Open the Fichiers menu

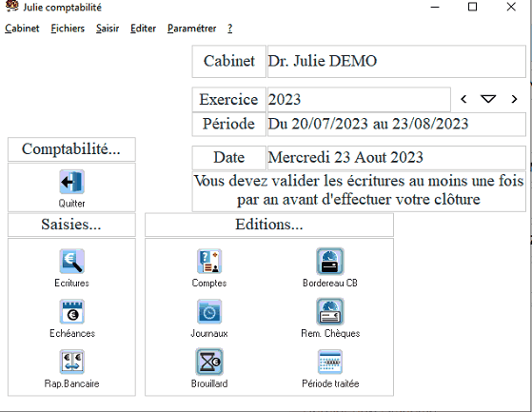[x=68, y=29]
